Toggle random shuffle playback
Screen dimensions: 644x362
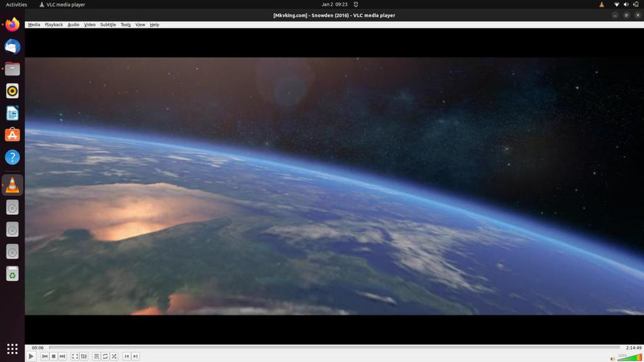(114, 356)
